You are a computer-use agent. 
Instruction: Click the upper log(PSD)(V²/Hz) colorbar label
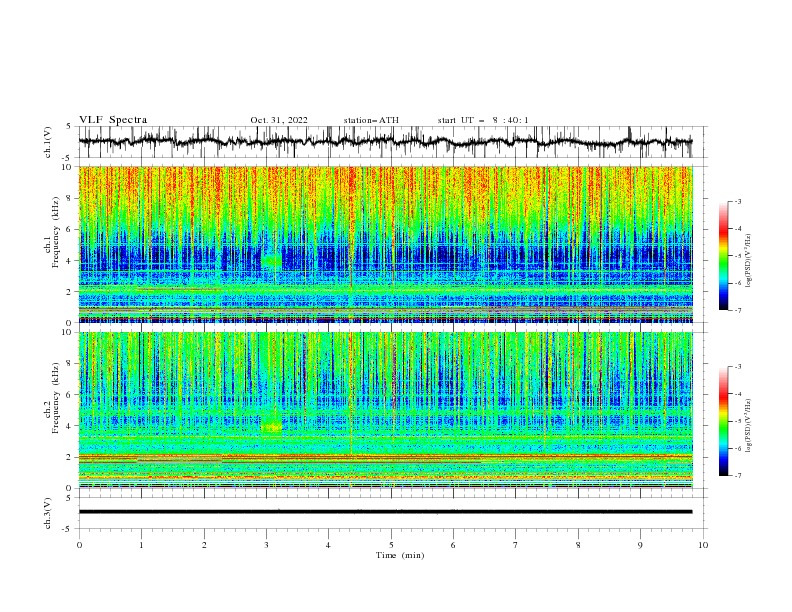748,261
